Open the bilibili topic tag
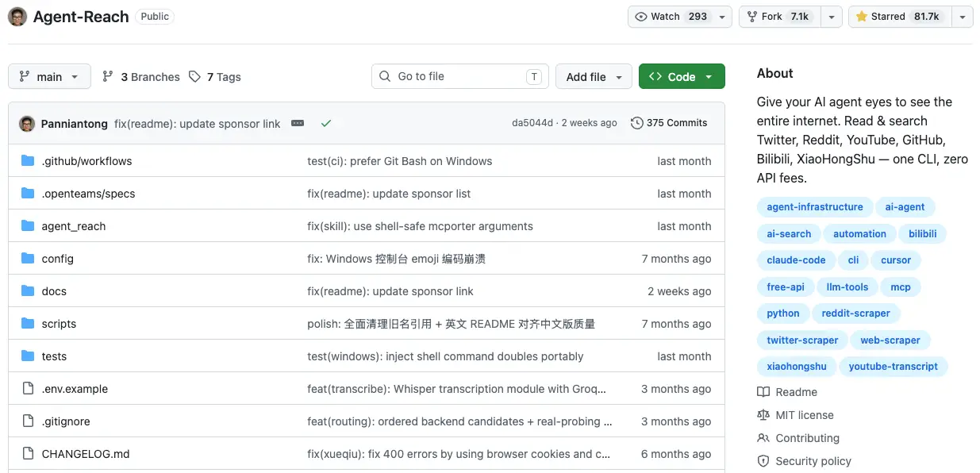The image size is (980, 473). pos(923,234)
